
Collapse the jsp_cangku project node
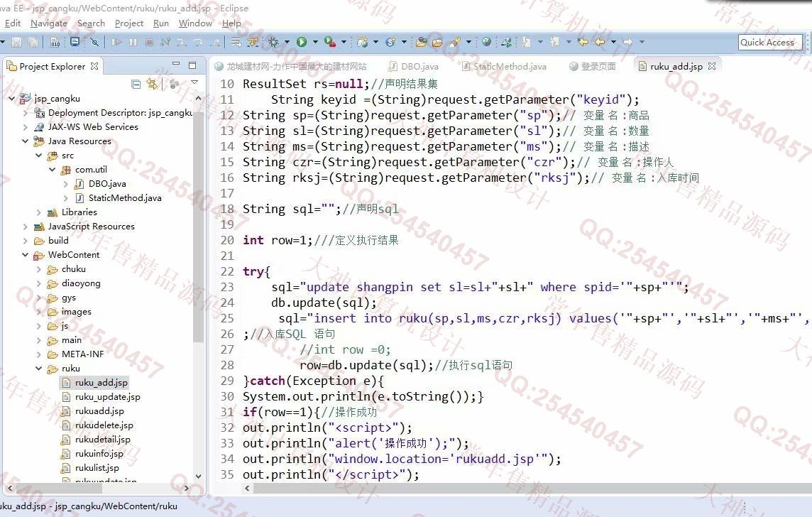point(11,98)
